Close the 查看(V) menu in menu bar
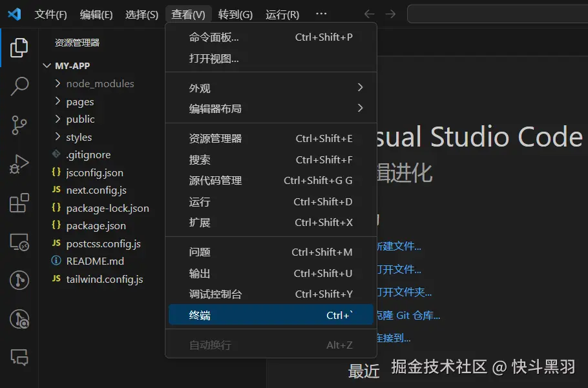The width and height of the screenshot is (588, 388). [188, 15]
